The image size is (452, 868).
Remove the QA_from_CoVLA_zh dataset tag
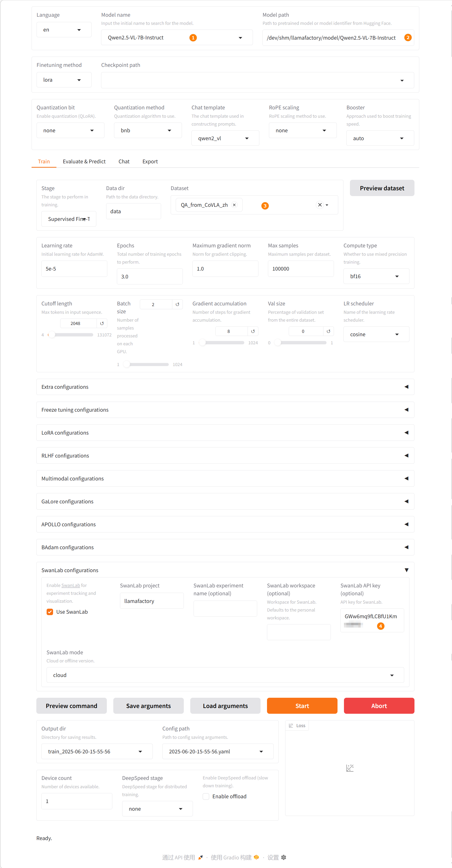pos(234,205)
